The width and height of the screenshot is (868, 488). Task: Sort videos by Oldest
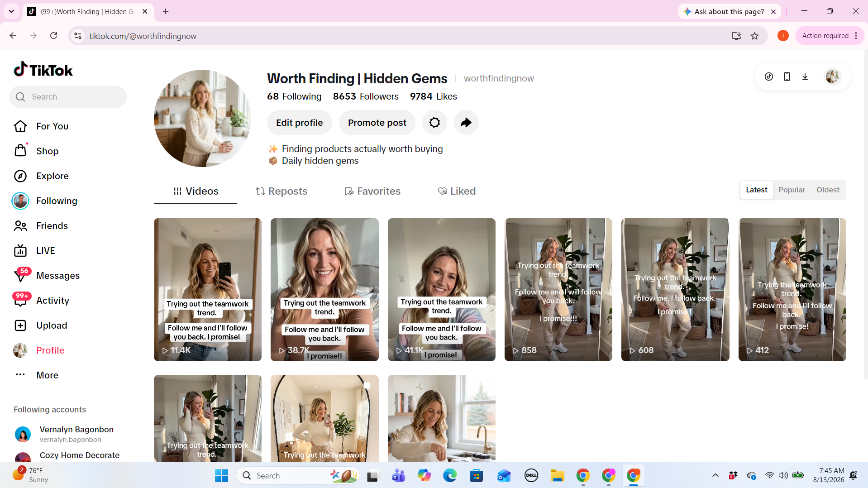828,190
